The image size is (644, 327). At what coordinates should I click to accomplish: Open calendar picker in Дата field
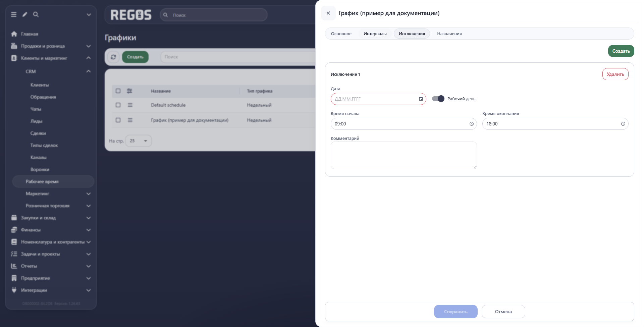tap(421, 99)
